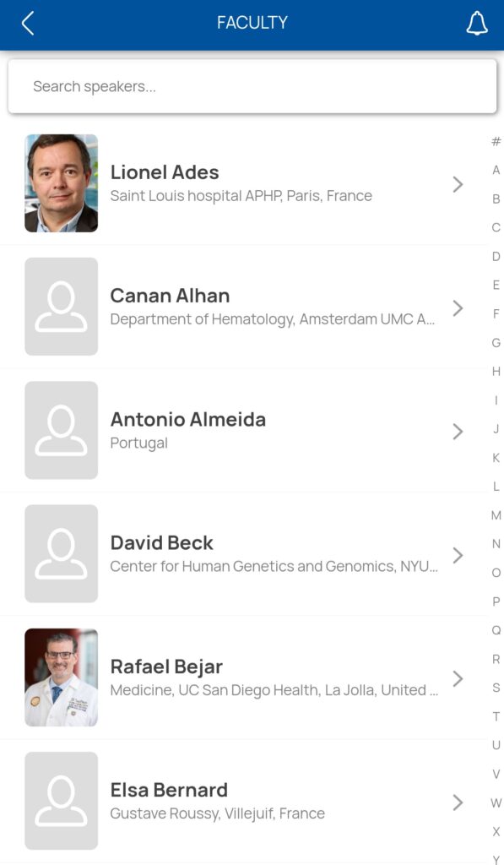Select letter W in the alphabet index
Image resolution: width=504 pixels, height=865 pixels.
coord(496,802)
